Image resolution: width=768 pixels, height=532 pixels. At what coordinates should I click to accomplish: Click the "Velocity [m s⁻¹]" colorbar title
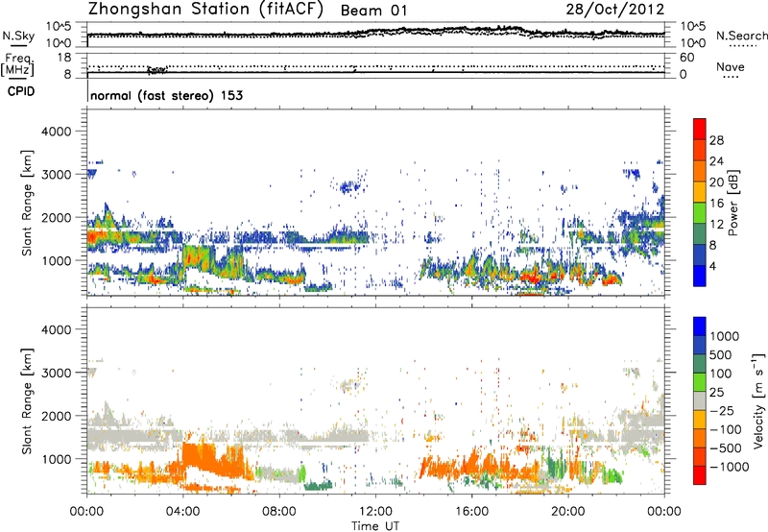(x=758, y=400)
